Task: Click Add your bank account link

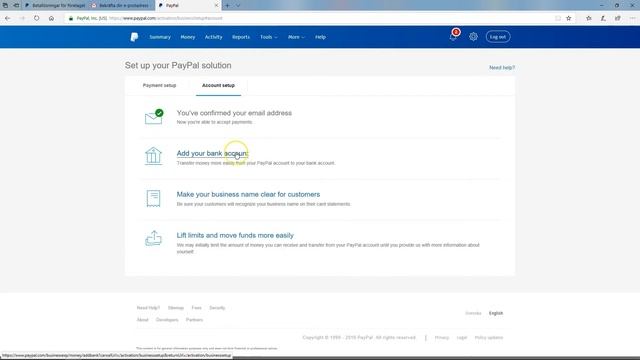Action: point(212,153)
